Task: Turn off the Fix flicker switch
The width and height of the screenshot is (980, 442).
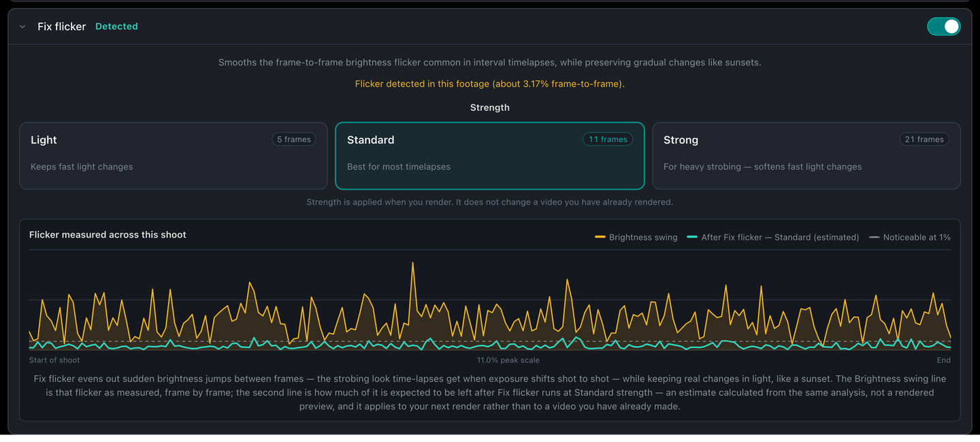Action: coord(944,27)
